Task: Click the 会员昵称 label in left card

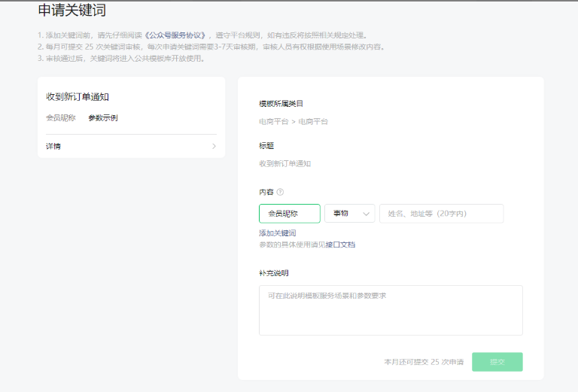Action: [61, 117]
